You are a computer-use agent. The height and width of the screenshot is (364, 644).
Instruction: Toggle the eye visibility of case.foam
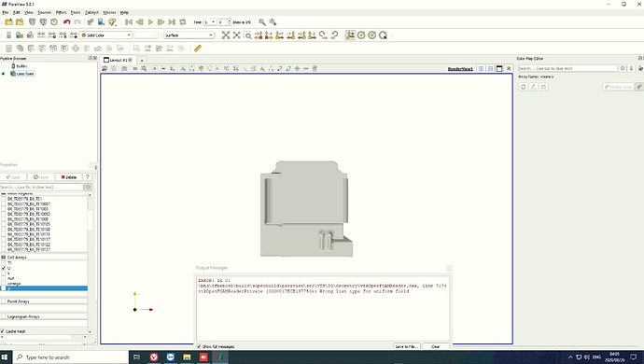(x=4, y=74)
